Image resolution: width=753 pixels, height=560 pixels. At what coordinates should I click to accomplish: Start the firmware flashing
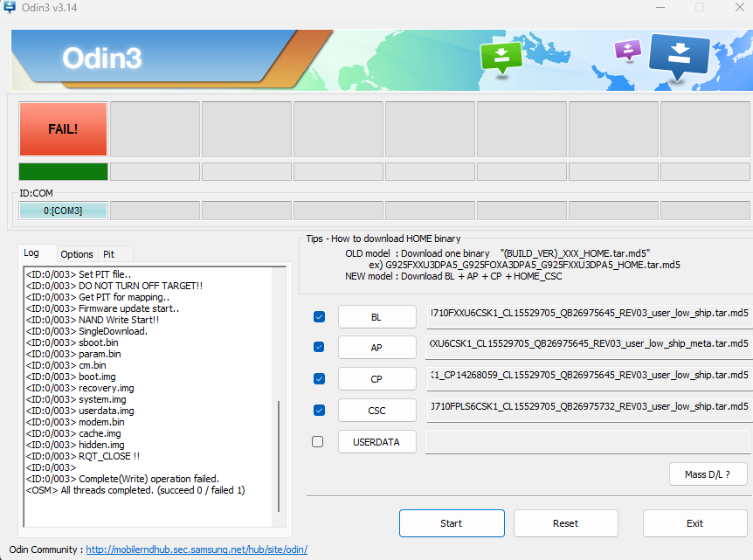(452, 523)
